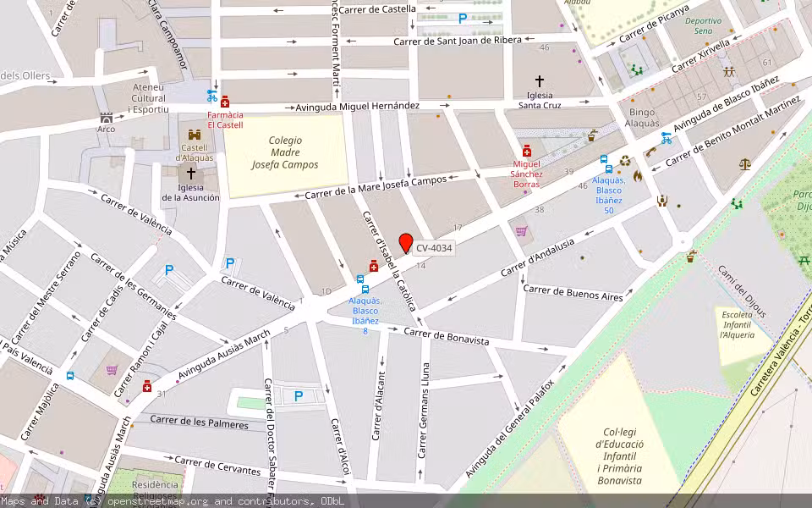Select the recycling icon near Blasco Ibáñez 50 stop

tap(624, 161)
